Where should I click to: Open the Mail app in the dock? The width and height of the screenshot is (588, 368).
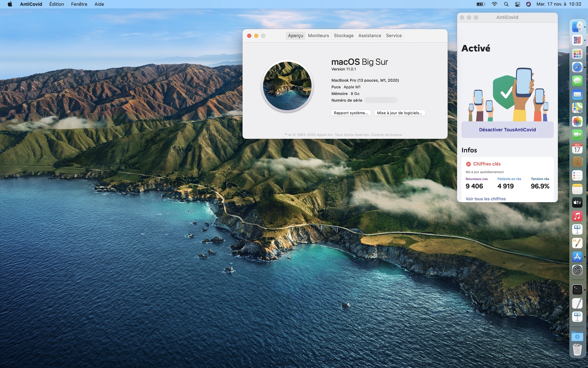tap(577, 94)
